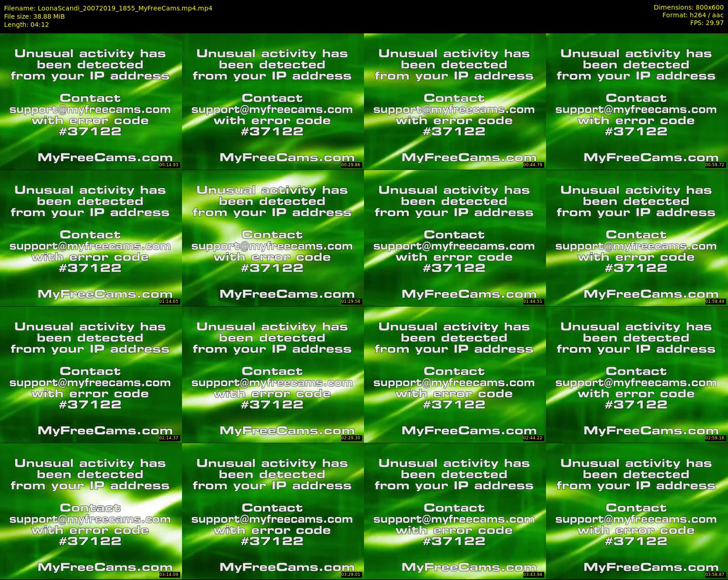
Task: Click the Filename line in the header
Action: point(108,8)
